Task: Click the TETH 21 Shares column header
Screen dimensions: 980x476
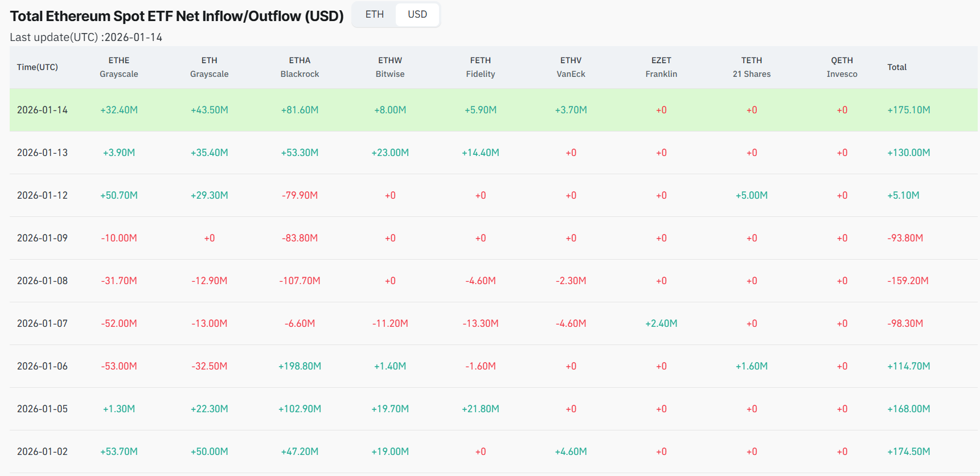Action: click(751, 67)
